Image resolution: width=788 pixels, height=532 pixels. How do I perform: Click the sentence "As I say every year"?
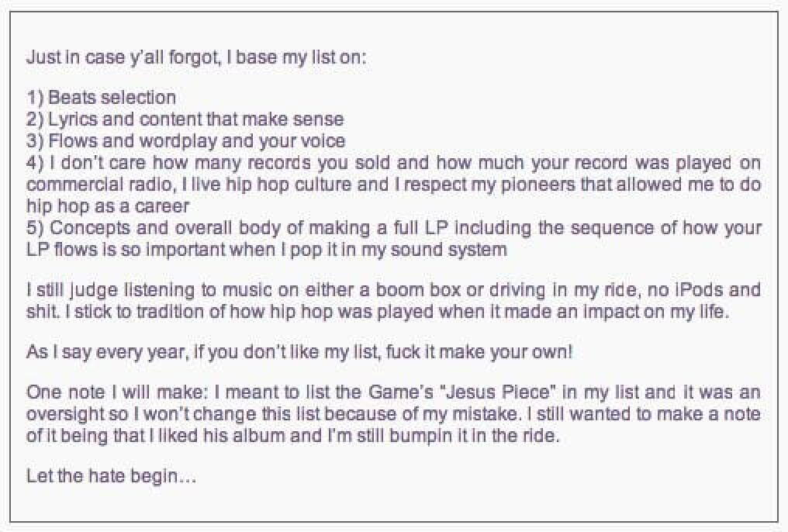[299, 351]
